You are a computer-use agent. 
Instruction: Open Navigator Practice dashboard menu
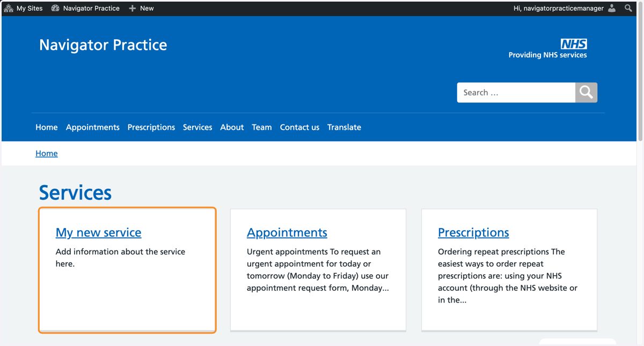tap(85, 8)
